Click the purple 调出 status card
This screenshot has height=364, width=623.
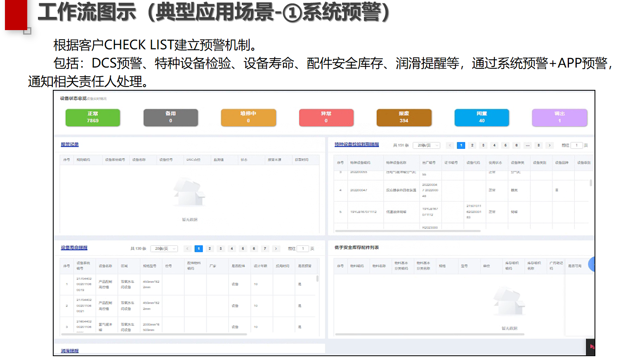[559, 117]
